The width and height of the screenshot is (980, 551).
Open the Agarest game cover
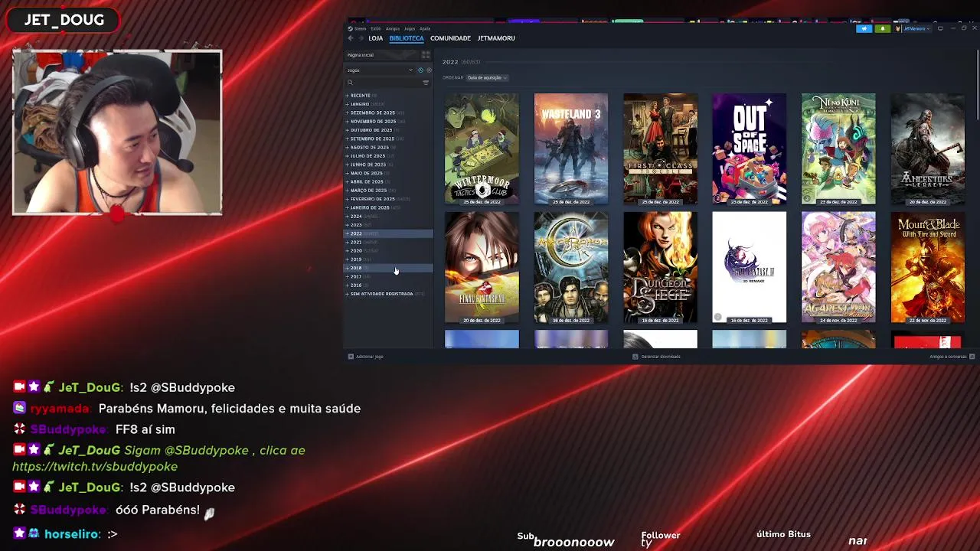tap(838, 268)
